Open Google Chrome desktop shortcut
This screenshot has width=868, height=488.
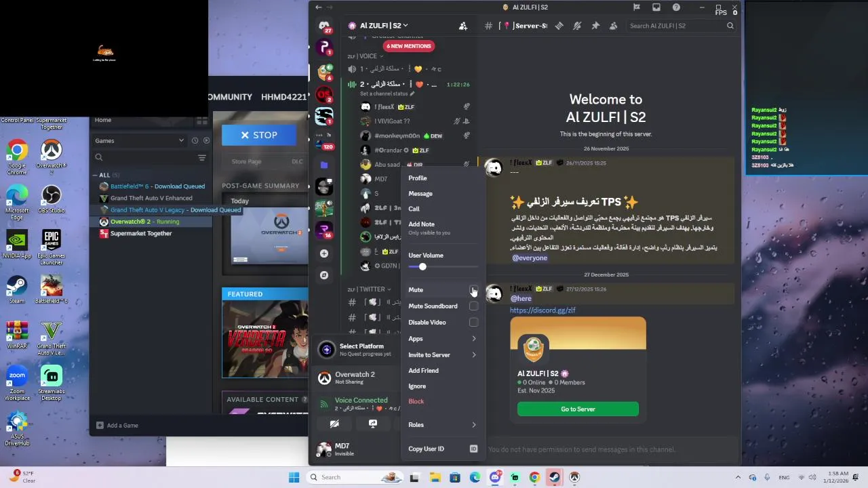coord(17,157)
